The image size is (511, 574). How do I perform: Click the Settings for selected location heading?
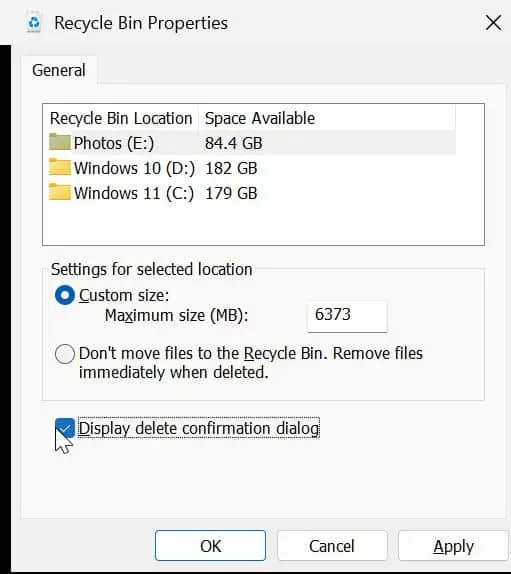tap(152, 269)
